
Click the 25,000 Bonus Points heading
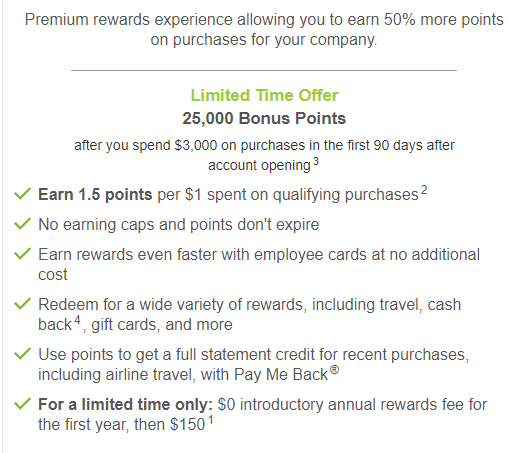coord(264,118)
